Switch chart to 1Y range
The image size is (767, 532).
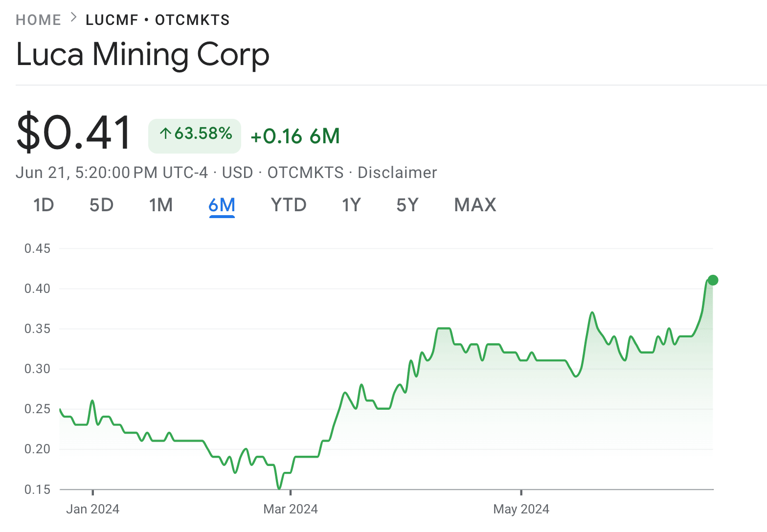tap(351, 205)
